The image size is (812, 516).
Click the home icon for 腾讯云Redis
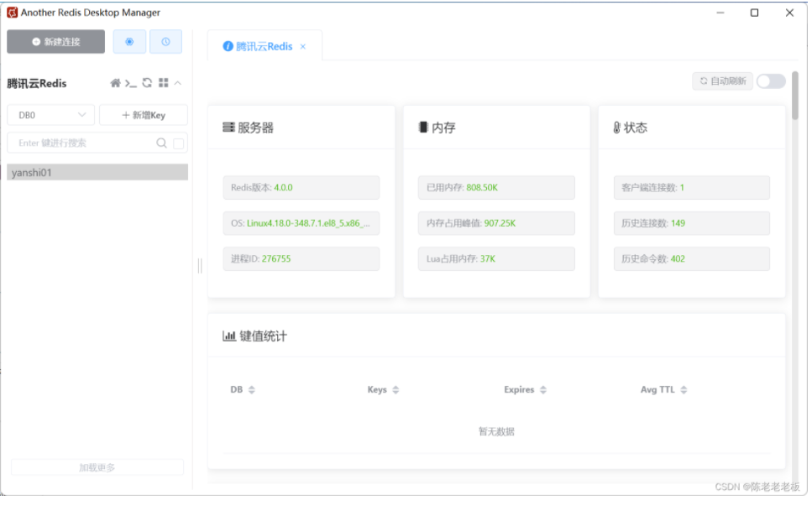116,83
